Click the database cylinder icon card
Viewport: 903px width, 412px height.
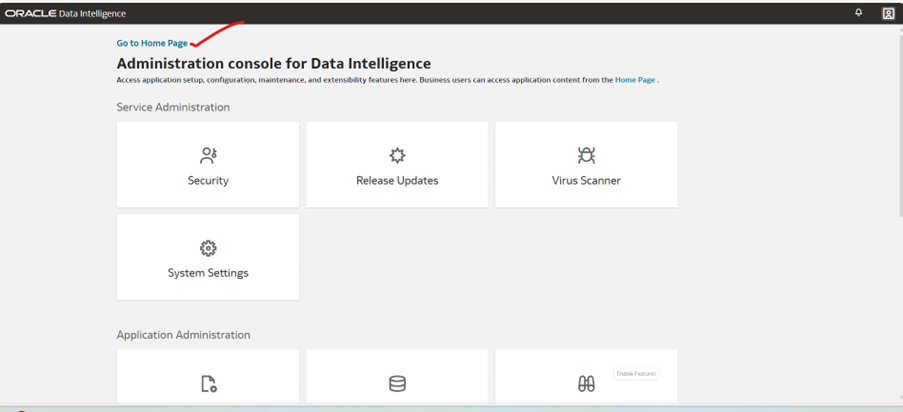[x=397, y=376]
